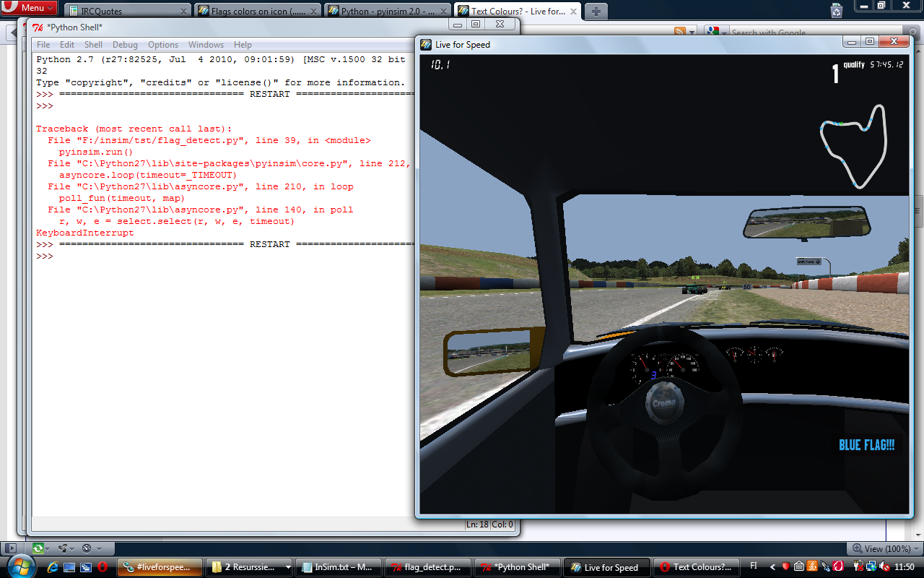The width and height of the screenshot is (924, 578).
Task: Switch to the Flags colors on icon tab
Action: [258, 11]
